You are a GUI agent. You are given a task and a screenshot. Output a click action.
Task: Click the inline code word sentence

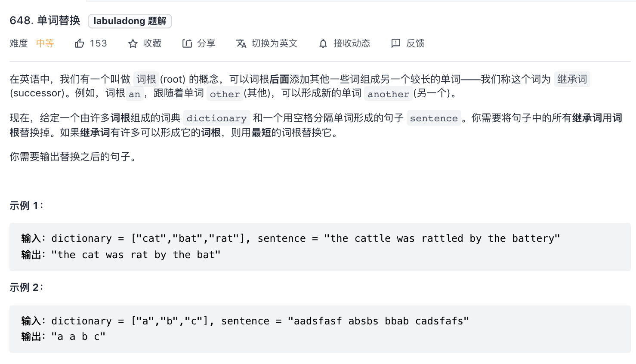[x=434, y=118]
